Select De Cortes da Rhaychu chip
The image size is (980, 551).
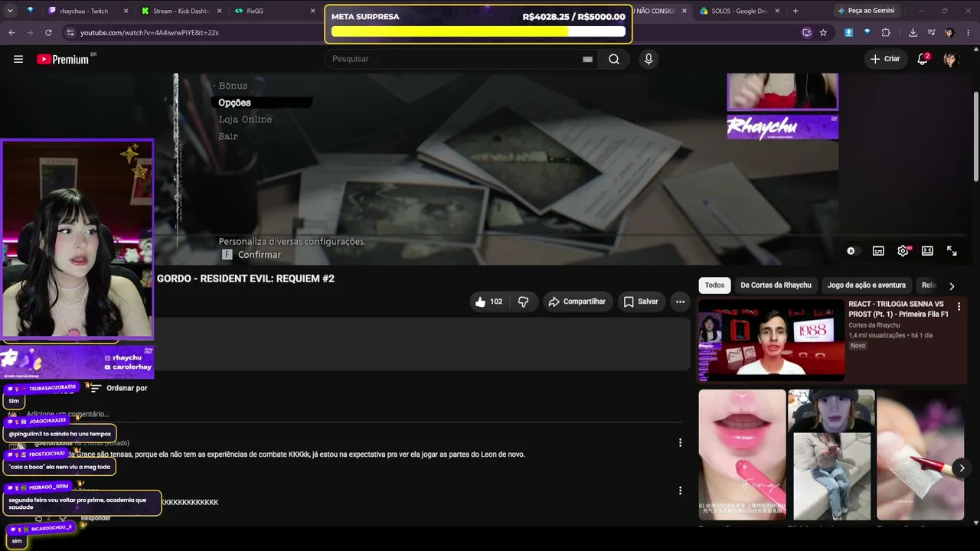click(x=776, y=285)
